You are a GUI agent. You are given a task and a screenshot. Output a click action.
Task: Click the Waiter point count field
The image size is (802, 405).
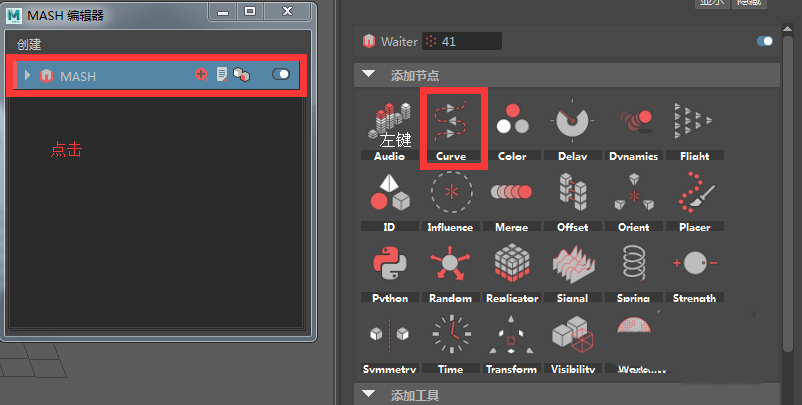[462, 41]
